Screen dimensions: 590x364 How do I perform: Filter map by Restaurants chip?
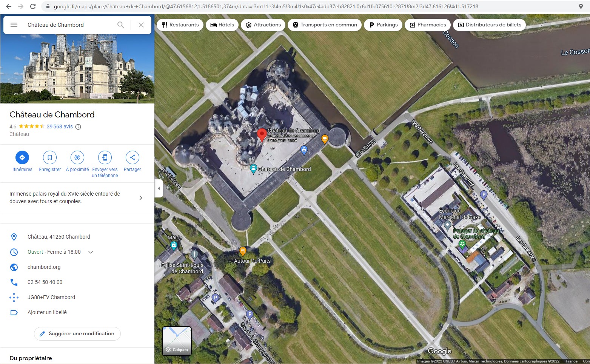click(180, 25)
